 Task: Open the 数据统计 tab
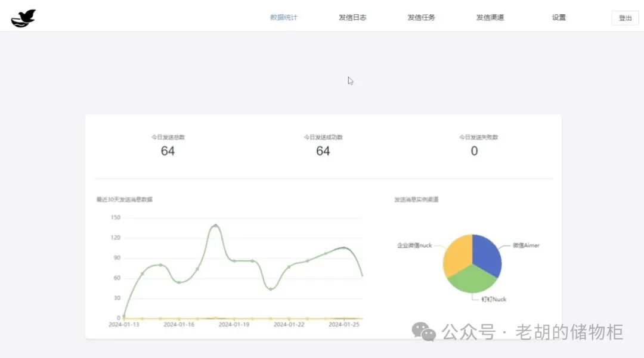point(283,18)
